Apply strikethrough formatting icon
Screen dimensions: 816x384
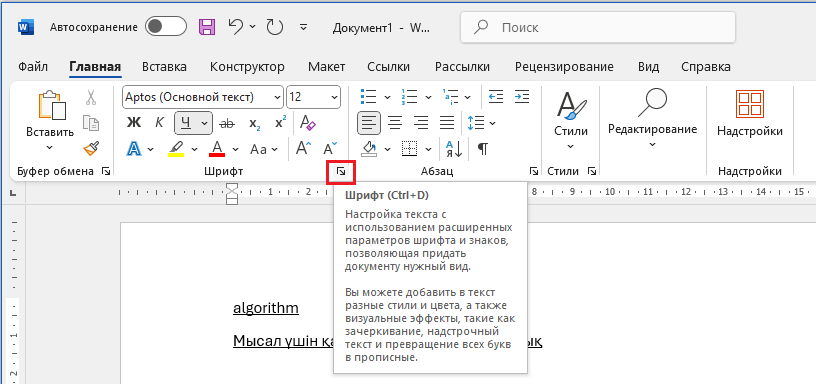[226, 123]
